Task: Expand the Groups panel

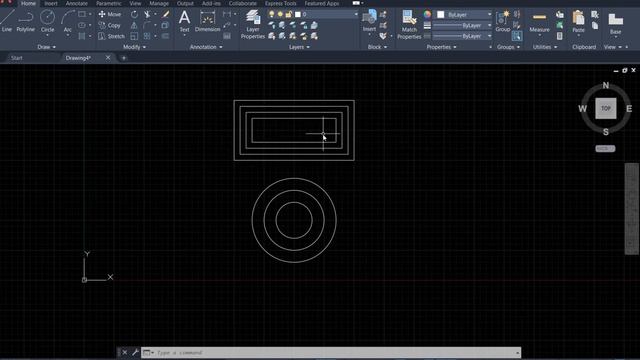Action: coord(508,47)
